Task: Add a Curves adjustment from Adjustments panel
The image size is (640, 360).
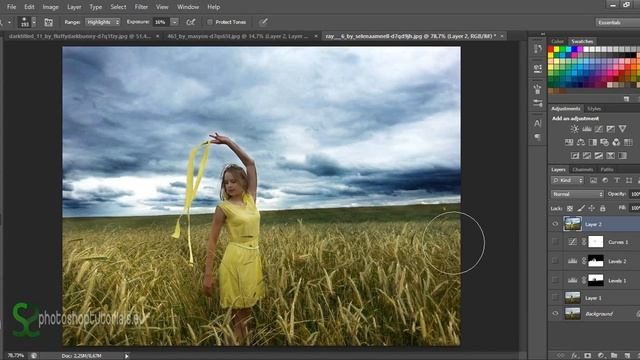Action: pyautogui.click(x=598, y=129)
